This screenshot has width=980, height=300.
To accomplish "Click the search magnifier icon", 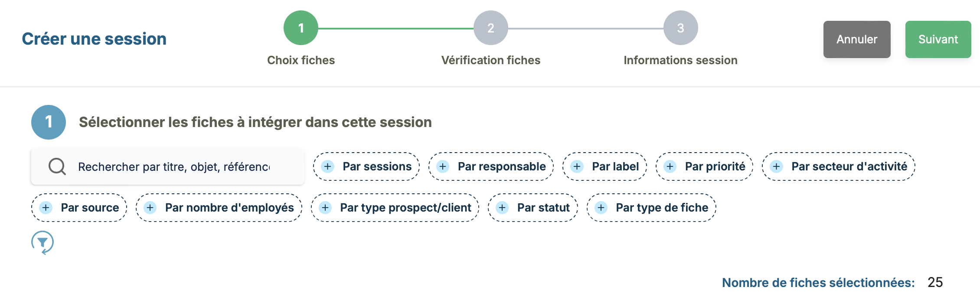I will click(x=57, y=166).
